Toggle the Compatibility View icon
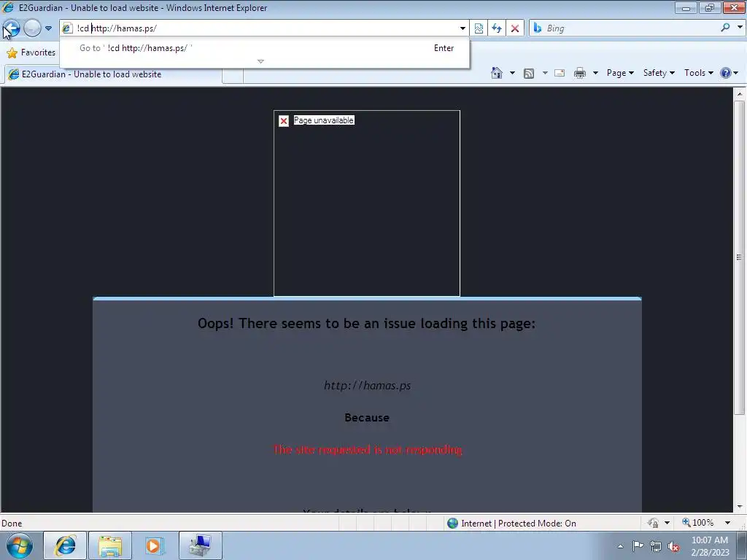The width and height of the screenshot is (747, 560). (x=479, y=28)
